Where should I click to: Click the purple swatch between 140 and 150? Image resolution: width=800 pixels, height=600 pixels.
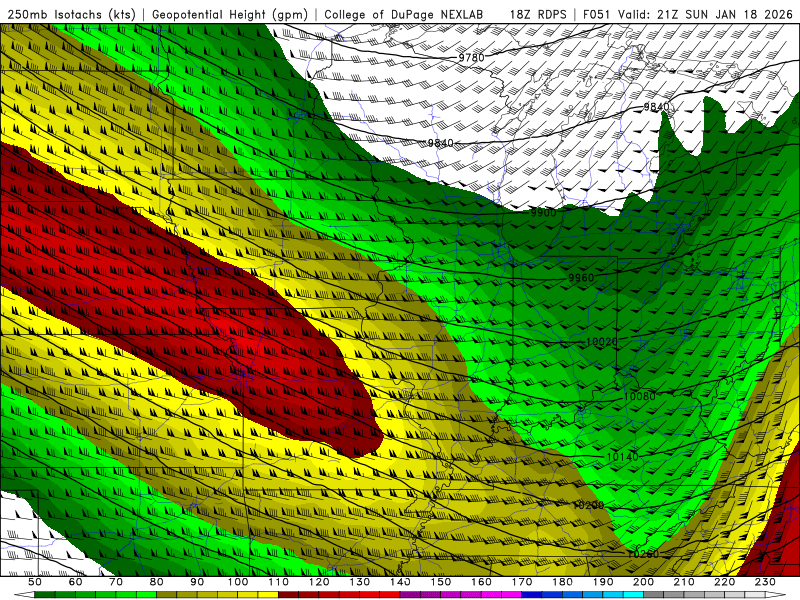tap(410, 595)
